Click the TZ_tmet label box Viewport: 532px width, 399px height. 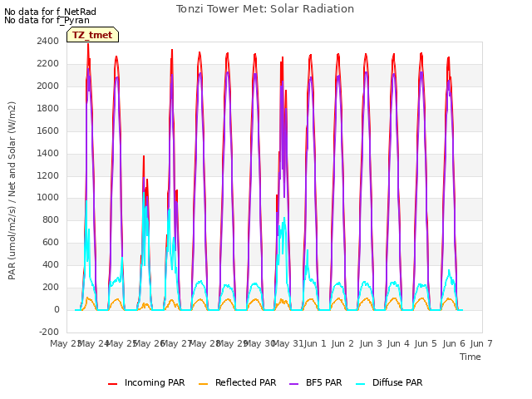92,35
